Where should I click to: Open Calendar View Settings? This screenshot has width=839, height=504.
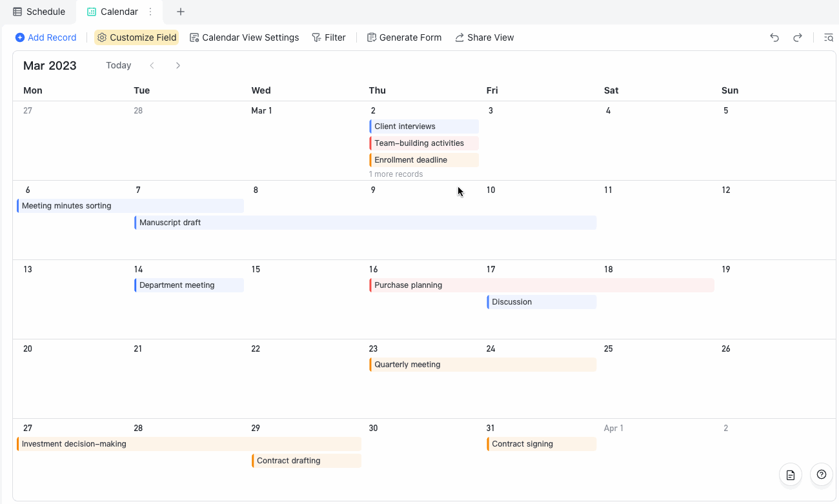[x=244, y=37]
